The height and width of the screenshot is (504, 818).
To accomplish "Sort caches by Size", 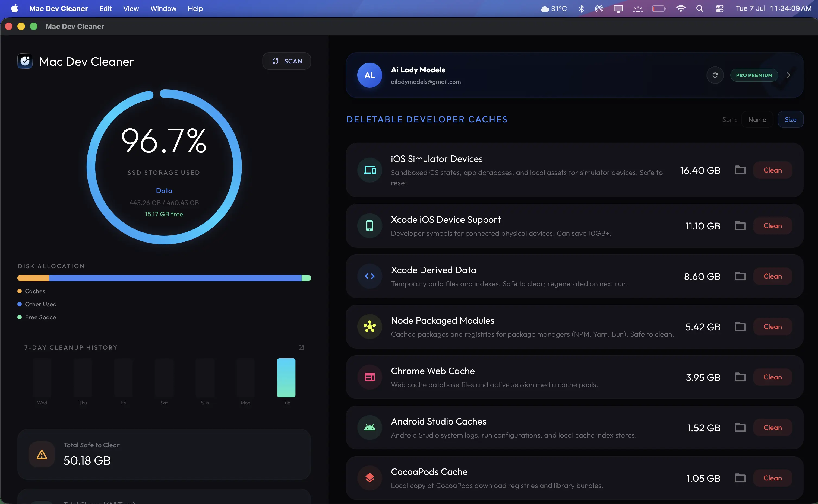I will pos(790,120).
